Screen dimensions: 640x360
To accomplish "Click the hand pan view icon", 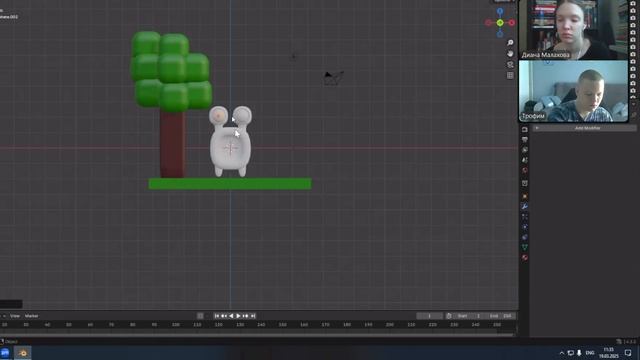I will coord(510,53).
